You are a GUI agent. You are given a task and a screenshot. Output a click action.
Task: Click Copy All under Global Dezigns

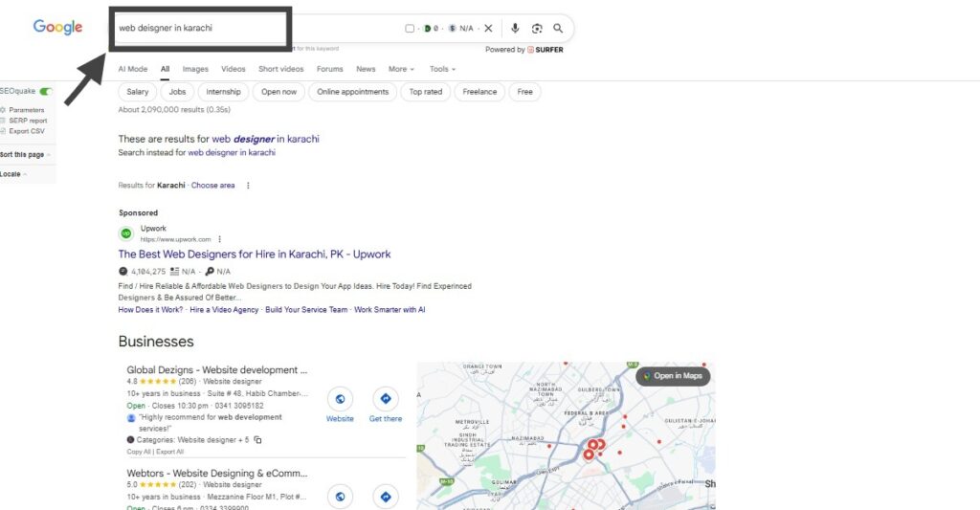pos(139,452)
